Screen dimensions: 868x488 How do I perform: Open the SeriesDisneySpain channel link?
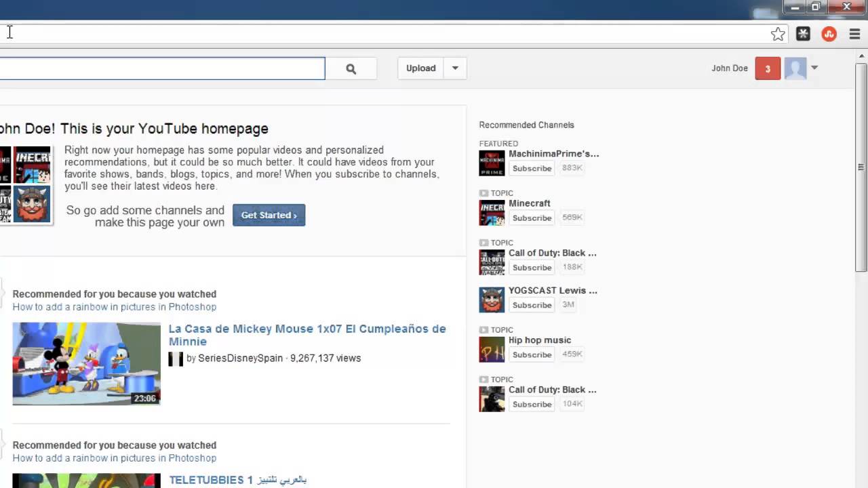tap(240, 358)
